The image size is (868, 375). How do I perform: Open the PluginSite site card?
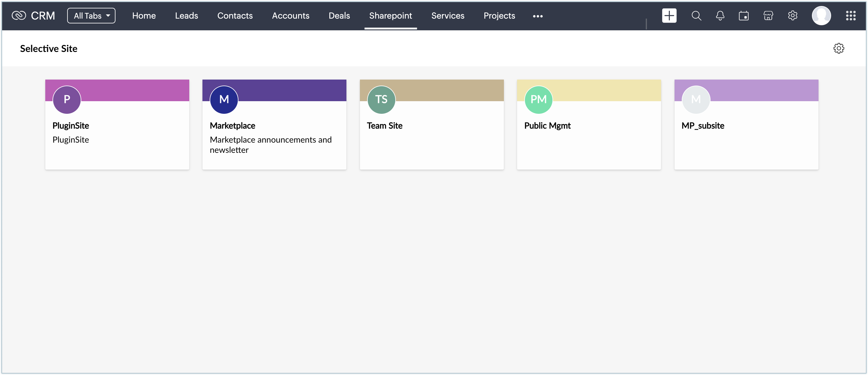pyautogui.click(x=117, y=135)
